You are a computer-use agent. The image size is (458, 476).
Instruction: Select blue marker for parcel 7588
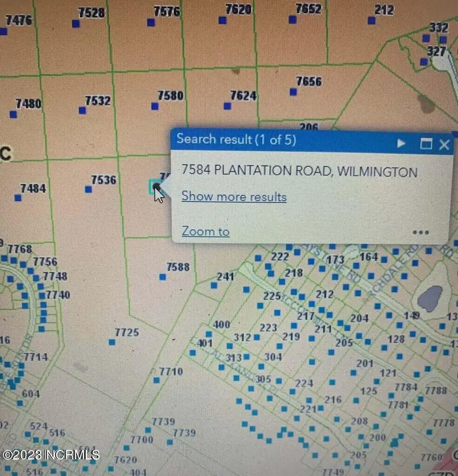point(162,277)
